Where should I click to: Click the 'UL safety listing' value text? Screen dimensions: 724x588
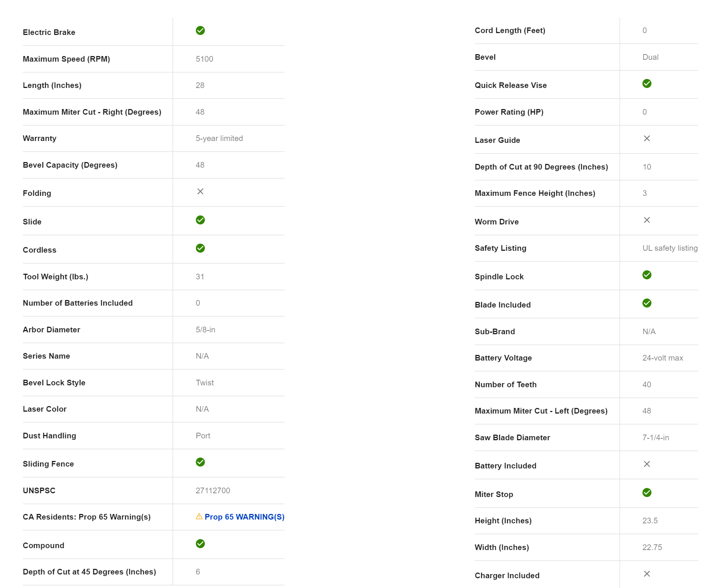(x=670, y=248)
